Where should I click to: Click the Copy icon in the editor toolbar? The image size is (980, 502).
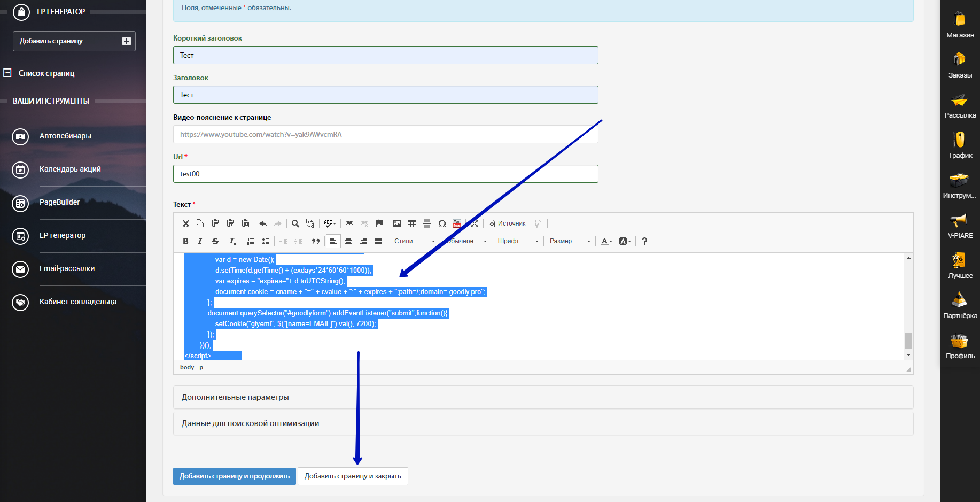(200, 223)
